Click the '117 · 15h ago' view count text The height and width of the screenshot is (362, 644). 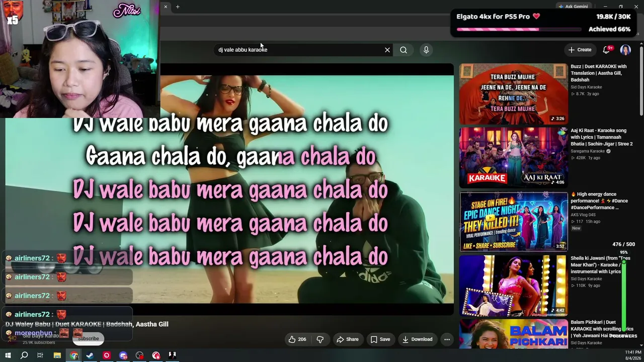pos(585,222)
